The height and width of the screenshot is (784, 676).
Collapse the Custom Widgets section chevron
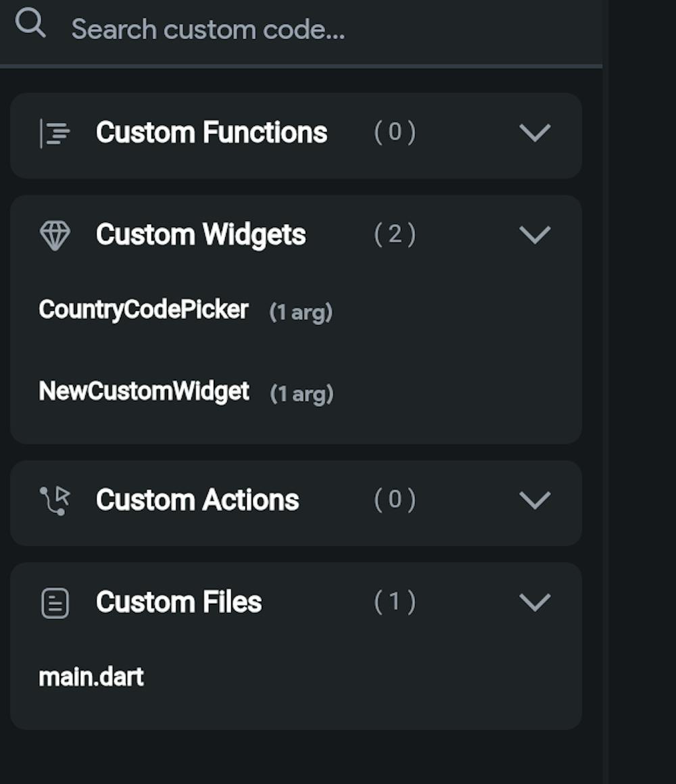coord(535,235)
